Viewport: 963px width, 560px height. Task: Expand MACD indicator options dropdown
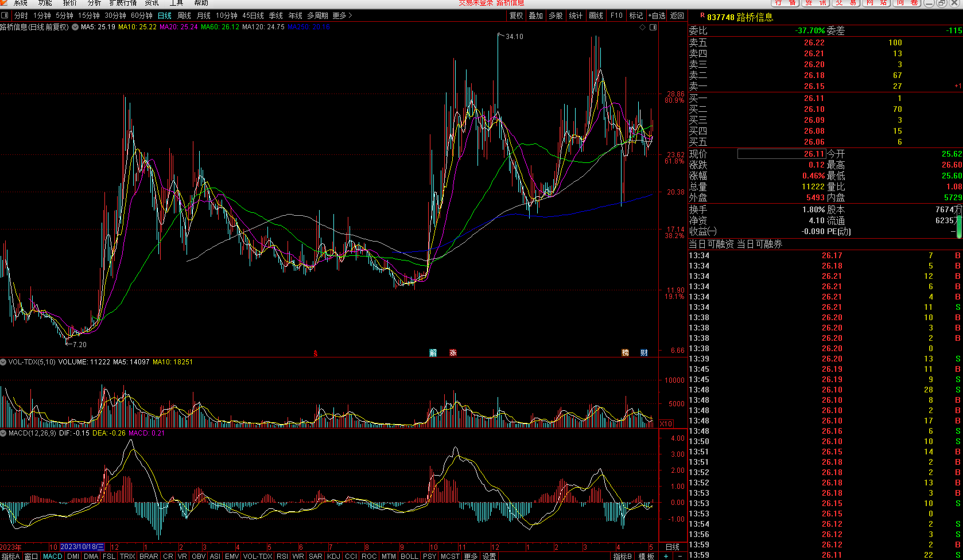pyautogui.click(x=3, y=433)
